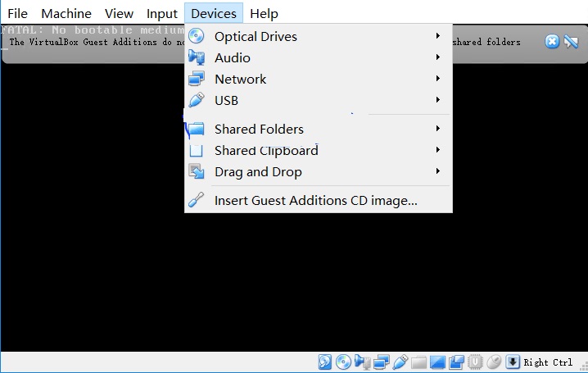The width and height of the screenshot is (588, 373).
Task: Expand arrow next to USB
Action: 437,100
